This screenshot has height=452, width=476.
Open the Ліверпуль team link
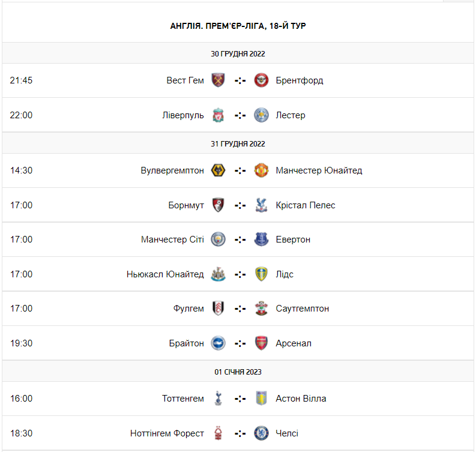183,115
